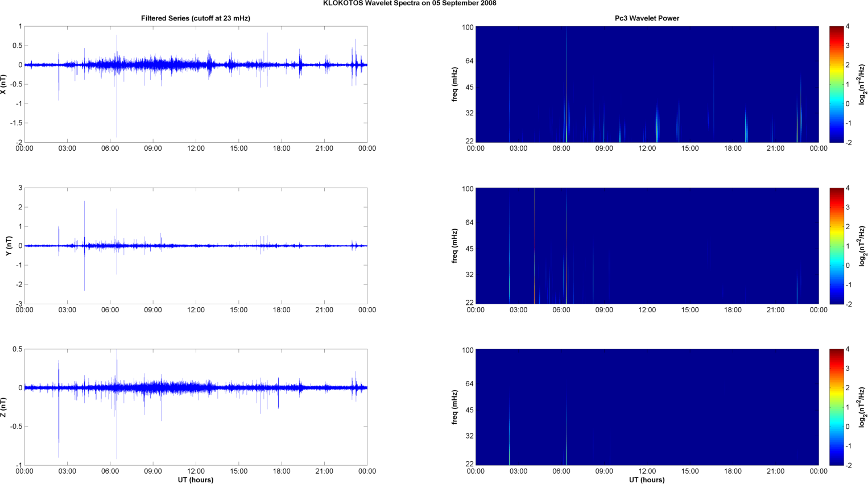Click the bottom wavelet power spectrogram
The height and width of the screenshot is (484, 868).
(x=647, y=407)
